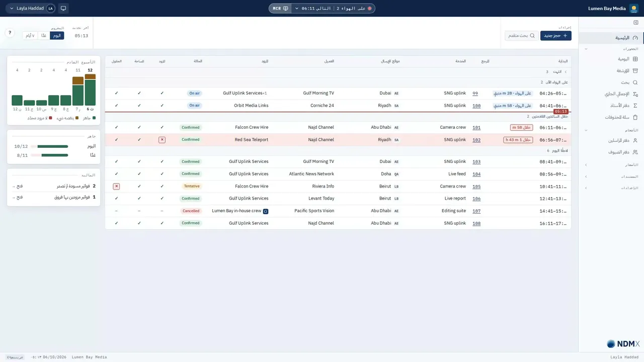Switch the view range to غدًا

[x=44, y=36]
